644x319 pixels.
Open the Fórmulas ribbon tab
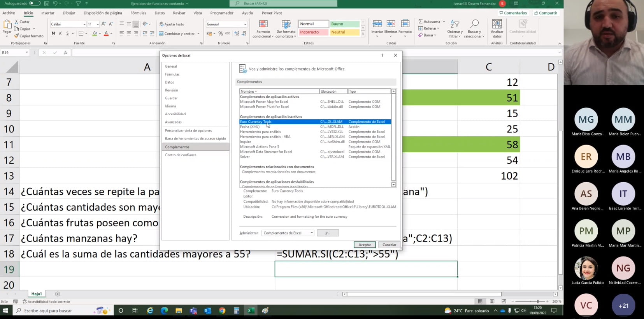pyautogui.click(x=138, y=13)
